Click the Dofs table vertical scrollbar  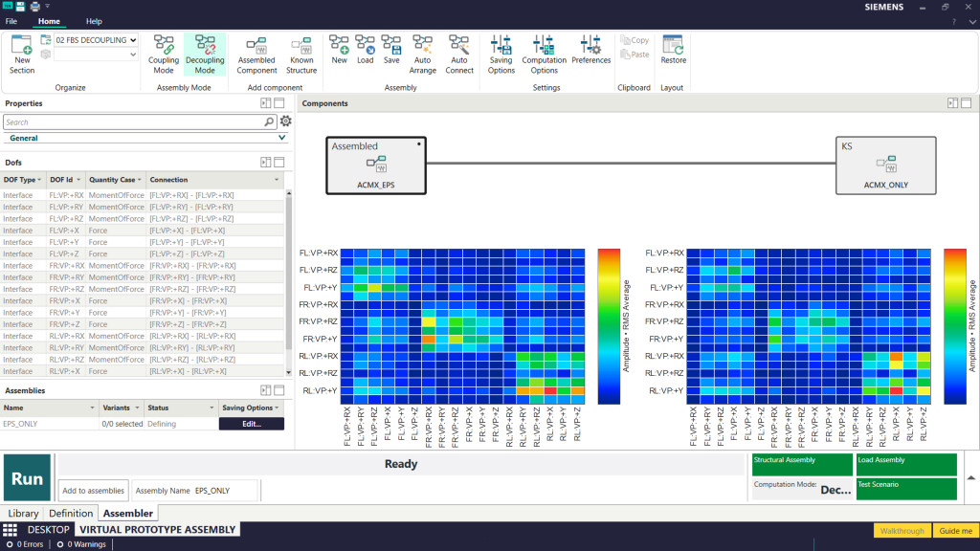pos(289,282)
